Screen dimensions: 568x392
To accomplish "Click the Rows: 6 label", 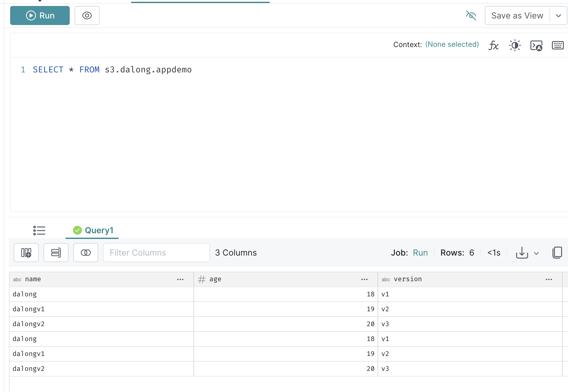I will [457, 253].
